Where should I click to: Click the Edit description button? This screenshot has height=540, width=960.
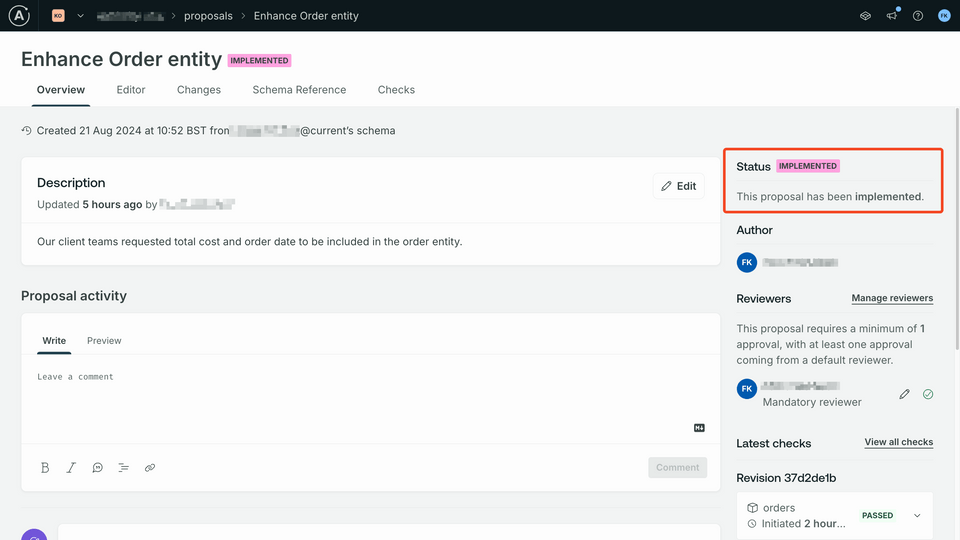(x=678, y=186)
